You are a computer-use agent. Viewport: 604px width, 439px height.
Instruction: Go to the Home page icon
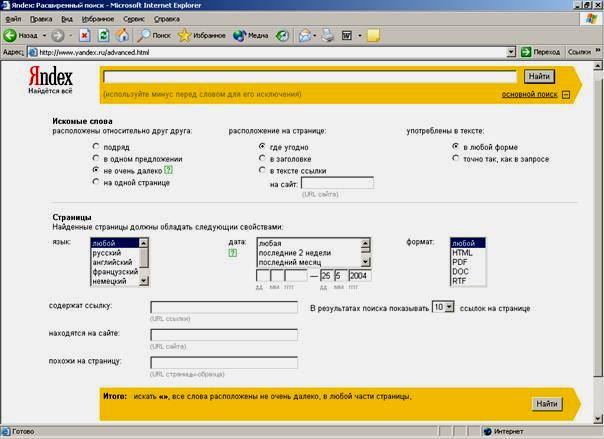pos(122,35)
